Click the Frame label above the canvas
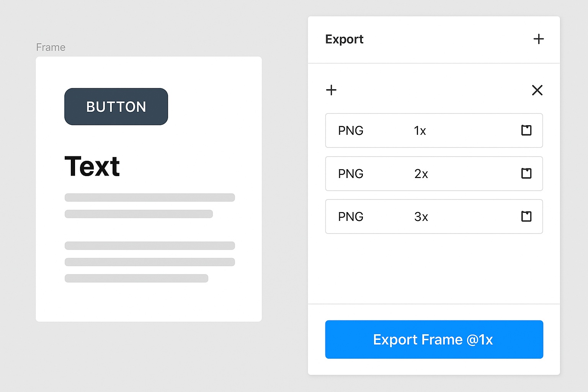588x392 pixels. point(51,47)
